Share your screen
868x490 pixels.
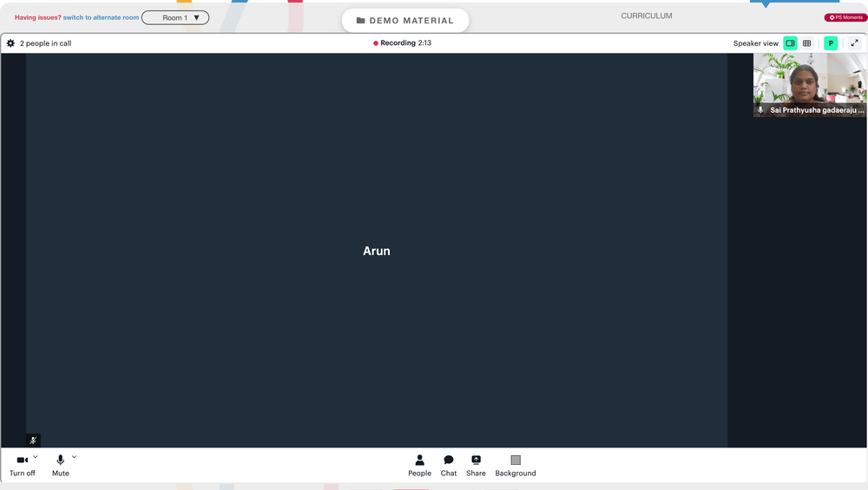tap(476, 466)
